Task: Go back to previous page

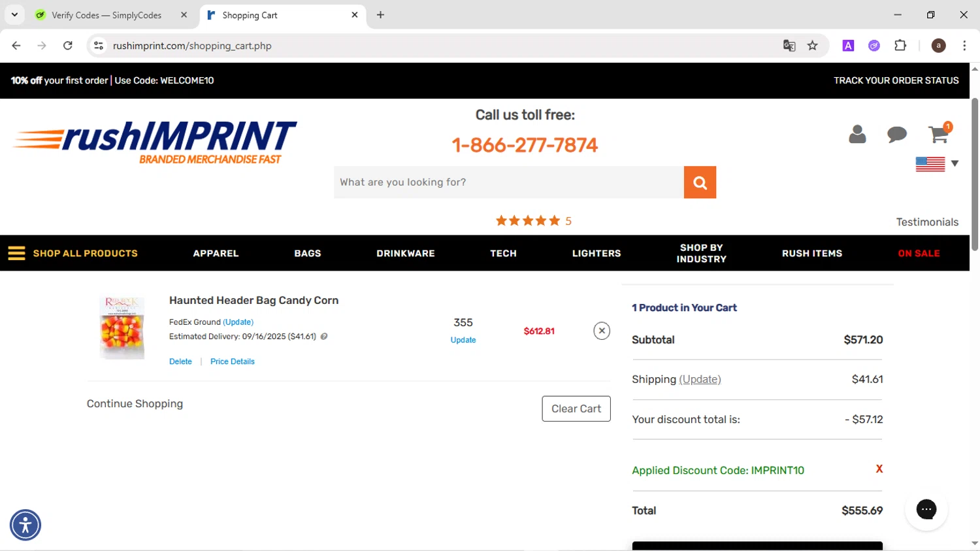Action: (16, 46)
